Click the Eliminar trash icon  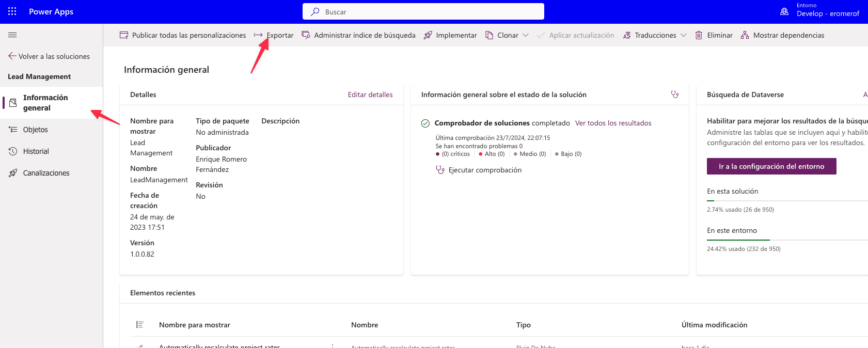point(699,35)
